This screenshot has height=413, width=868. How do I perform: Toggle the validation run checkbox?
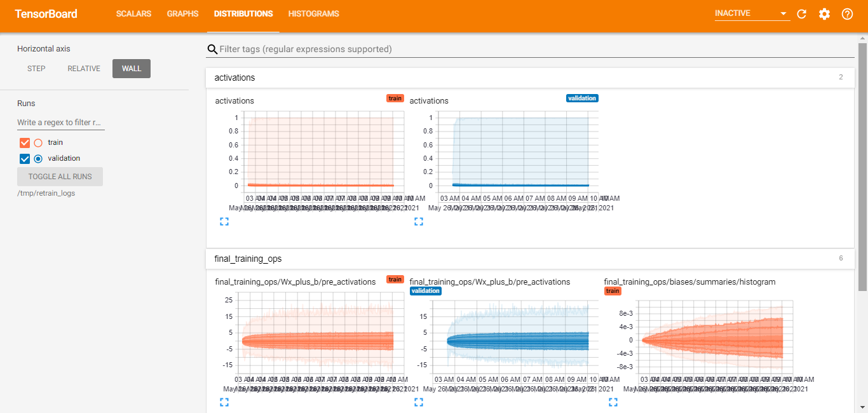click(25, 159)
